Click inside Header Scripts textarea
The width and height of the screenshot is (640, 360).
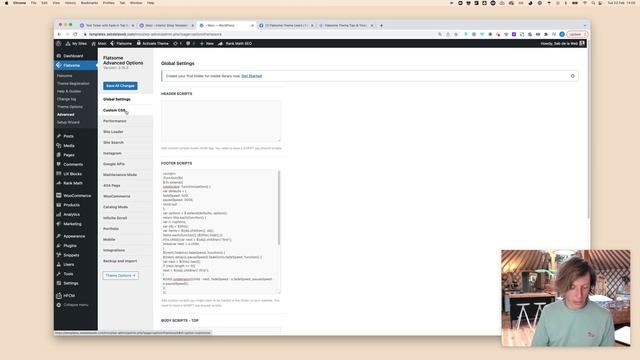point(221,121)
